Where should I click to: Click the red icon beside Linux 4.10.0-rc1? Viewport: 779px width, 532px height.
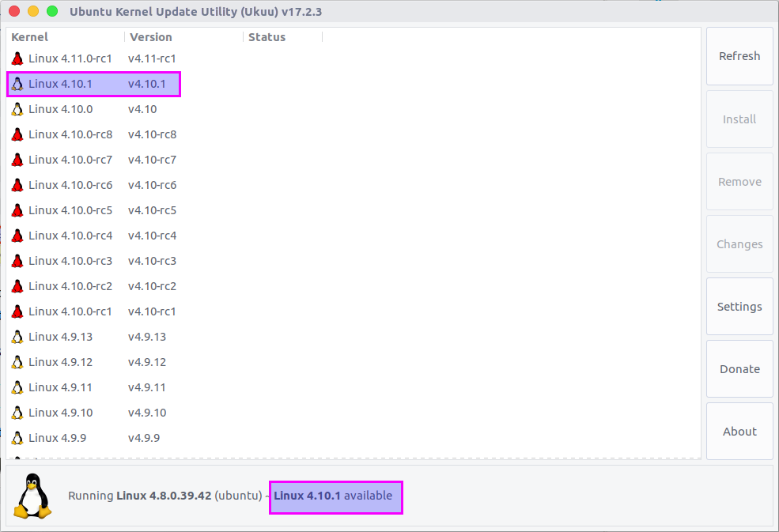coord(17,312)
